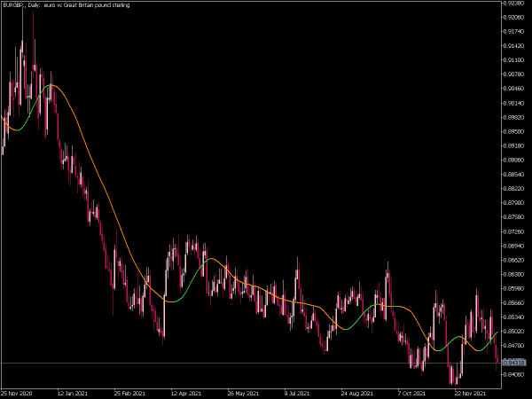Click the 0.84060 price scale label
532x399 pixels.
point(514,374)
